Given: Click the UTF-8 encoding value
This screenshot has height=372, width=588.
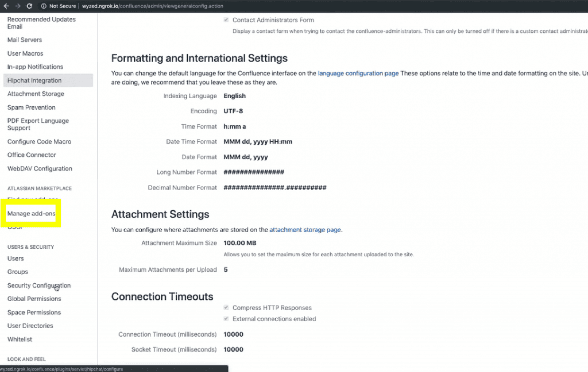Looking at the screenshot, I should 233,111.
